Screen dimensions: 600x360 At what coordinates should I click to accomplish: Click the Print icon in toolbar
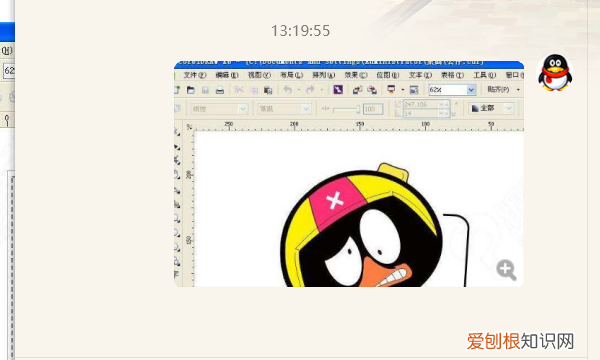pyautogui.click(x=220, y=90)
